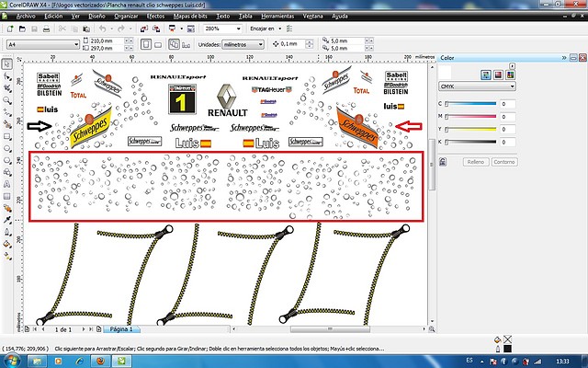Open the Herramientas menu
The image size is (588, 368).
click(x=277, y=17)
